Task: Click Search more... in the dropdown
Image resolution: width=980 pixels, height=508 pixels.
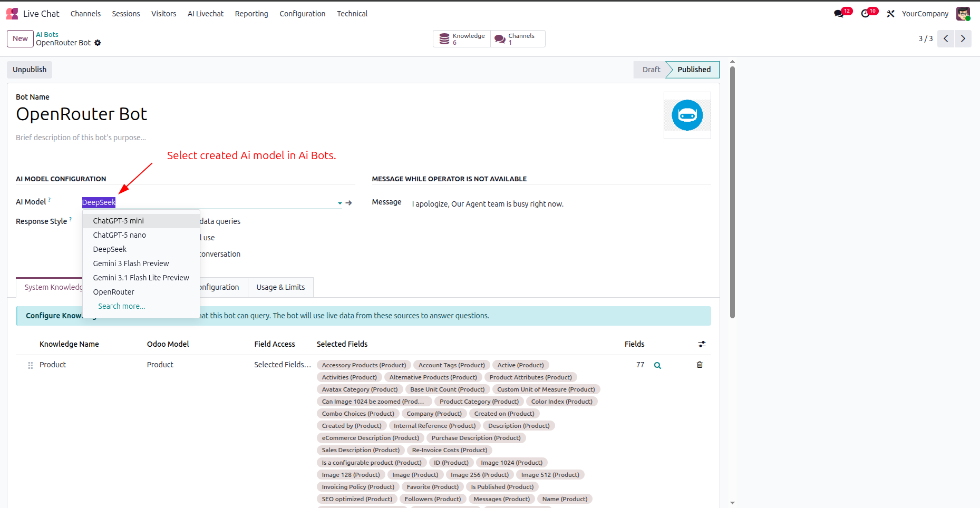Action: tap(122, 306)
